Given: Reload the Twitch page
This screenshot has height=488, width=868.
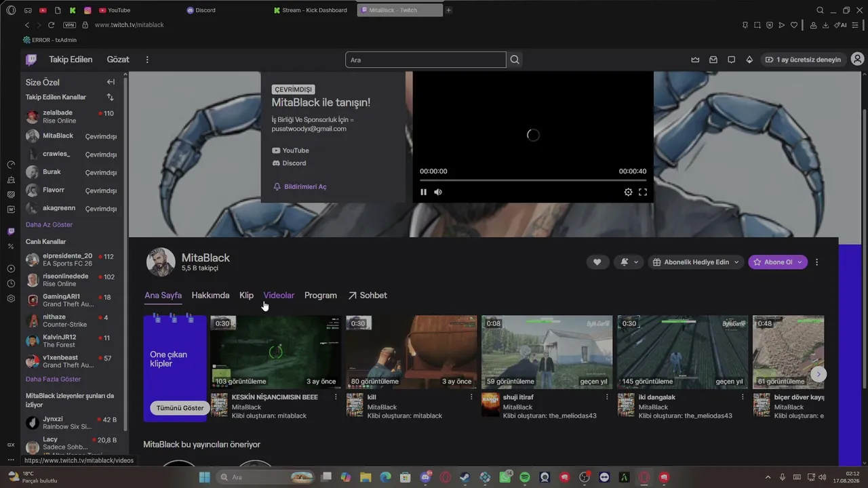Looking at the screenshot, I should click(51, 25).
